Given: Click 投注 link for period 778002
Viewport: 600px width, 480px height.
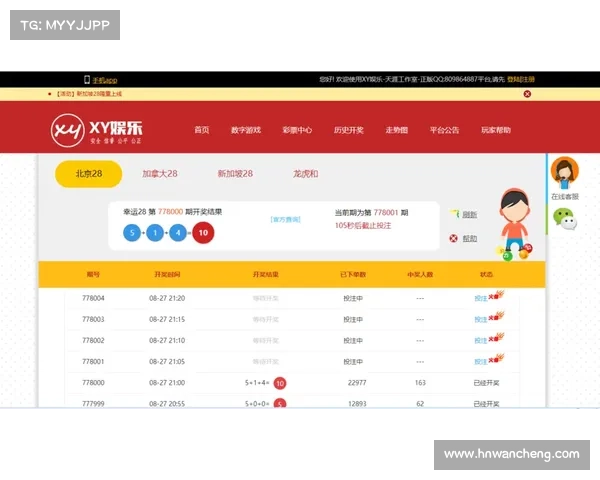Looking at the screenshot, I should click(481, 340).
